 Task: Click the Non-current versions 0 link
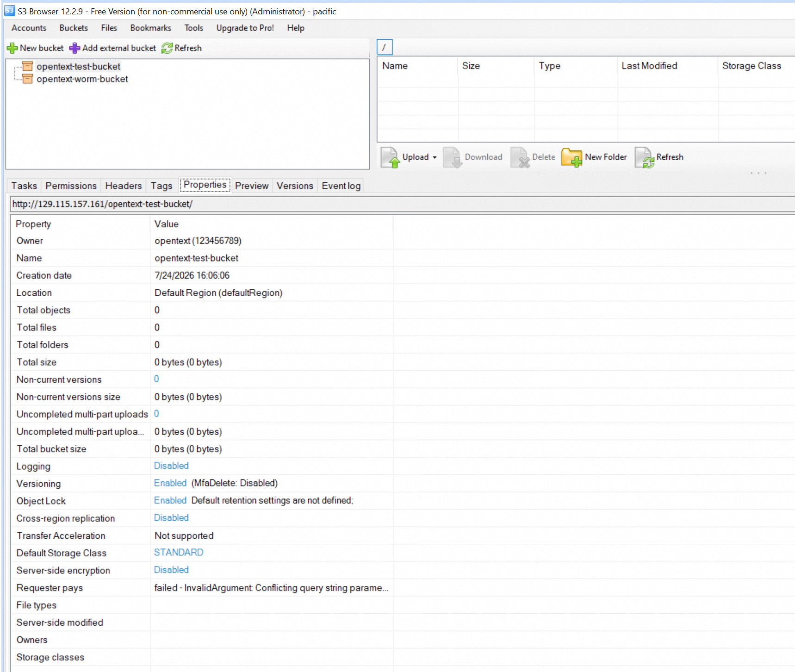156,379
